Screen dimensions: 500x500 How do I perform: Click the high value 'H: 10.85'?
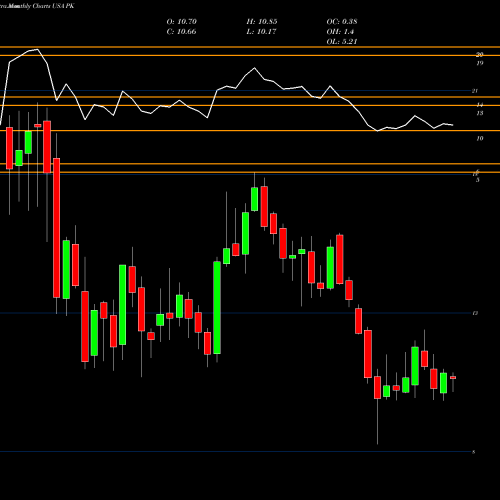(x=262, y=22)
